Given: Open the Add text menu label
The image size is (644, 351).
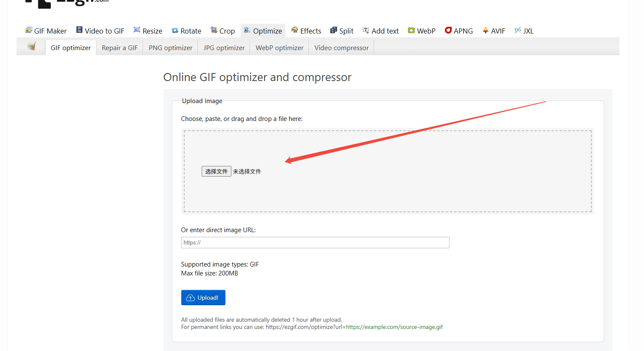Looking at the screenshot, I should point(385,31).
